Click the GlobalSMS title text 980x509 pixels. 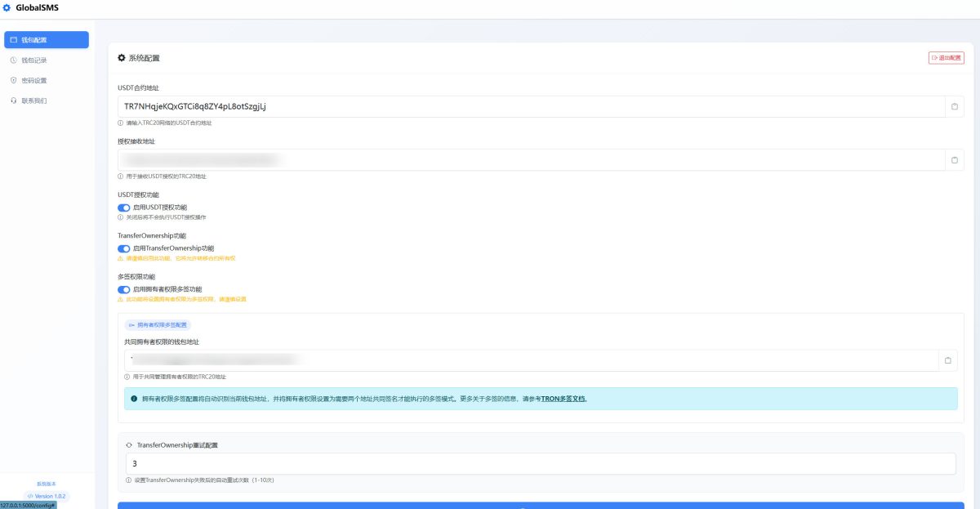pyautogui.click(x=37, y=8)
